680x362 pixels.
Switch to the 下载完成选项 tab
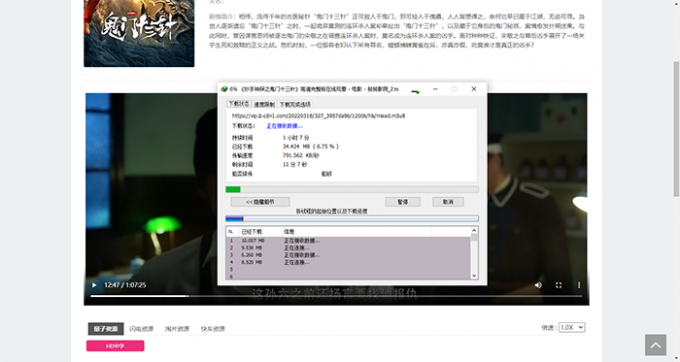[295, 104]
